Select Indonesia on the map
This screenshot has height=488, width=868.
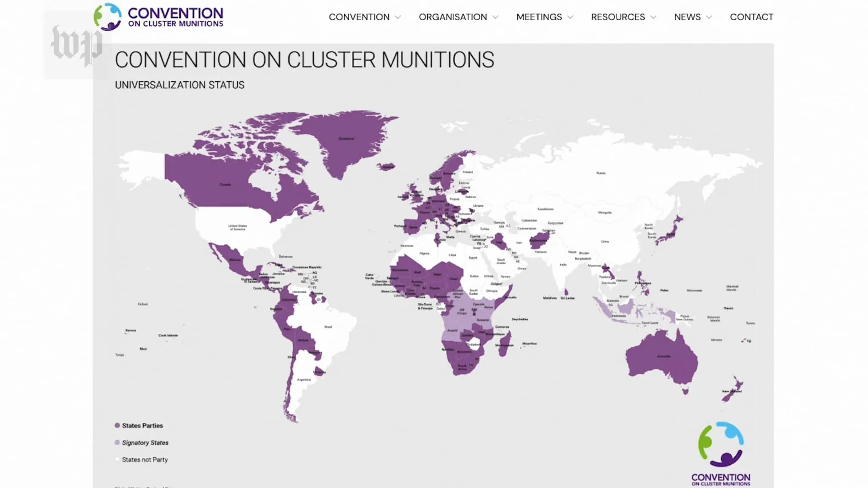(619, 316)
